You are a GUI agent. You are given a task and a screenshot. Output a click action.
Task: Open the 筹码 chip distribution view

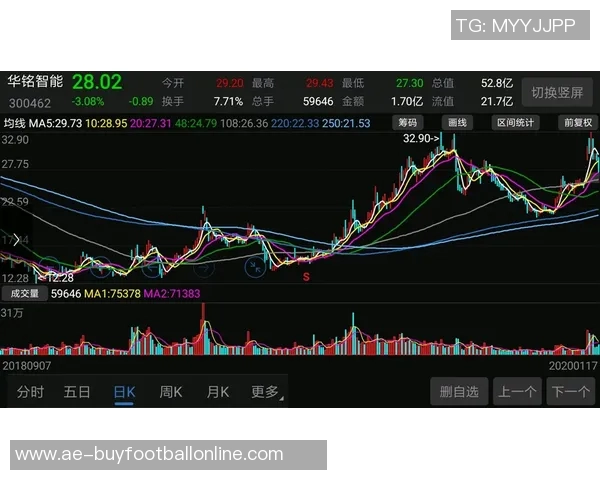coord(407,123)
